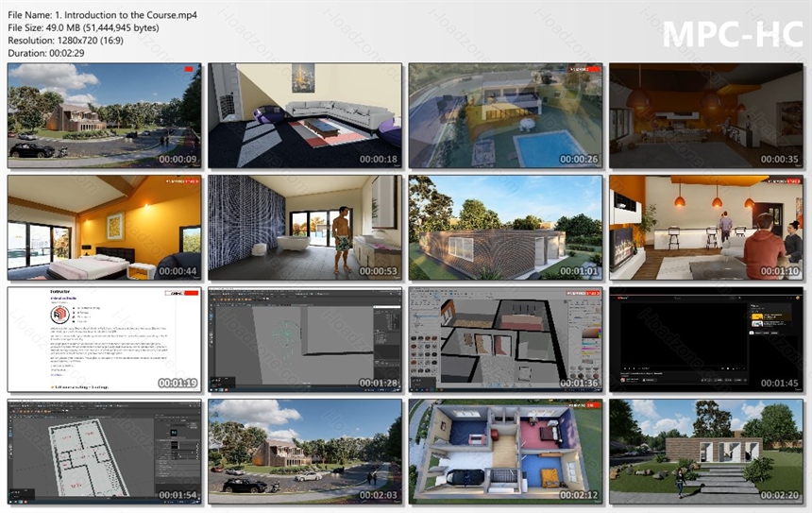Click the 'File Size: 49.0 MB' text line
Screen dimensions: 812x513
[83, 28]
